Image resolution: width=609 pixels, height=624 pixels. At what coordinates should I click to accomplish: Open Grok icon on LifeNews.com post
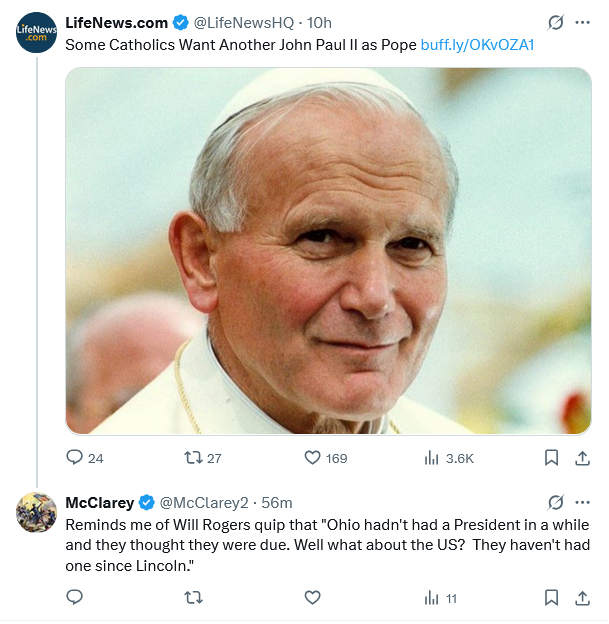[x=556, y=22]
